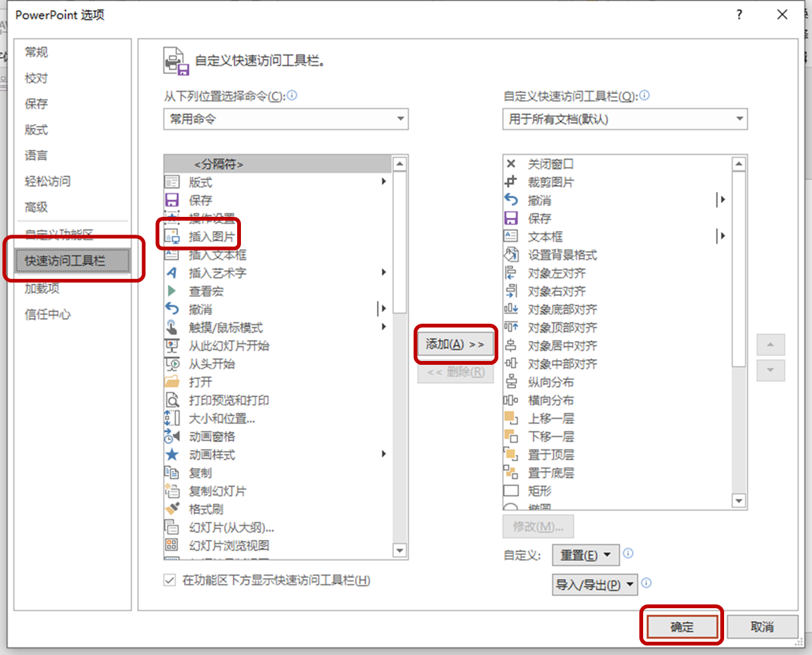Select the 幻灯片浏览视图 icon
The image size is (812, 655).
pyautogui.click(x=172, y=545)
